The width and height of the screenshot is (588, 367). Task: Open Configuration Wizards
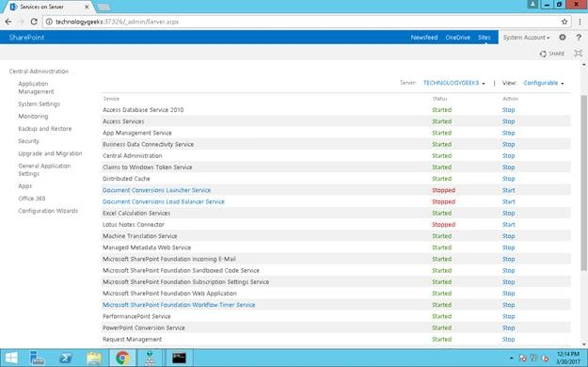48,211
